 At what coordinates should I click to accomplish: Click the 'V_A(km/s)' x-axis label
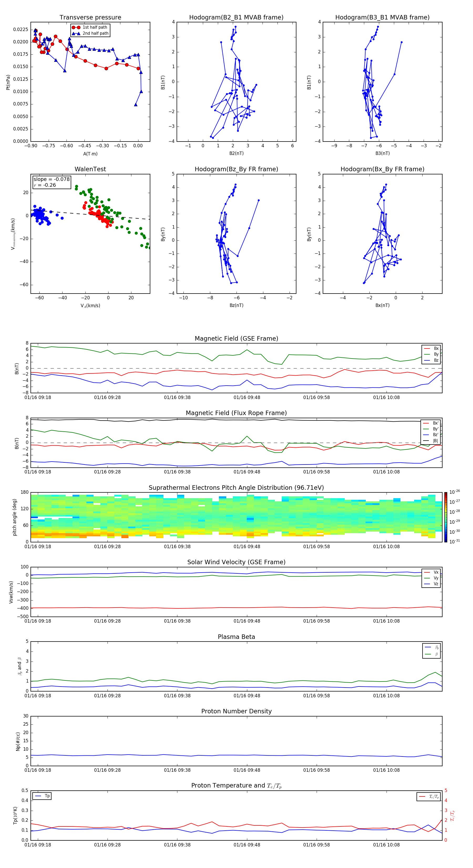[90, 306]
